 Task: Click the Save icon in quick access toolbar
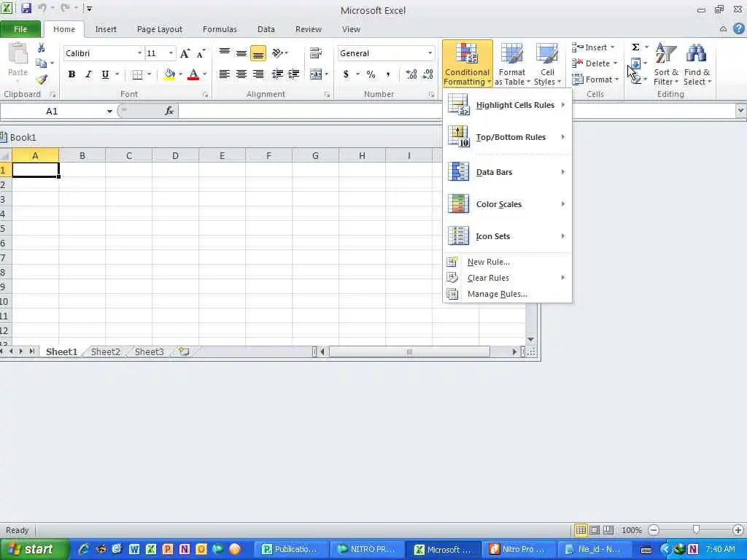coord(26,8)
